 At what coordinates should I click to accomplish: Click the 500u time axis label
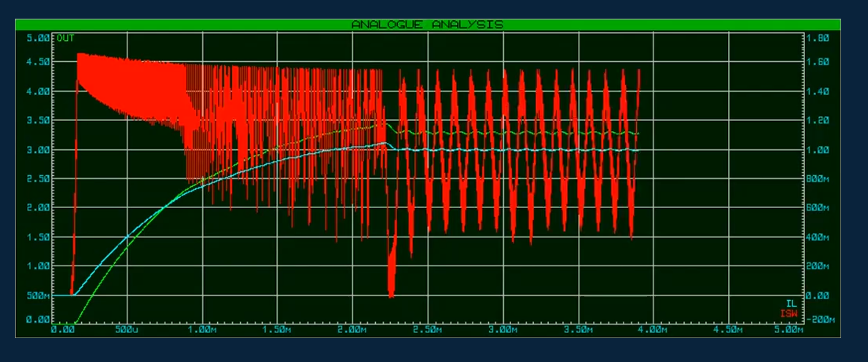(127, 329)
